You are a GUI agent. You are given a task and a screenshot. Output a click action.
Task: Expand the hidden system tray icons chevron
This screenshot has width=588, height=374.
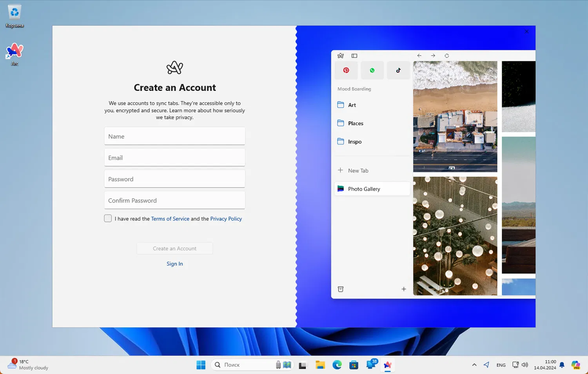click(474, 365)
